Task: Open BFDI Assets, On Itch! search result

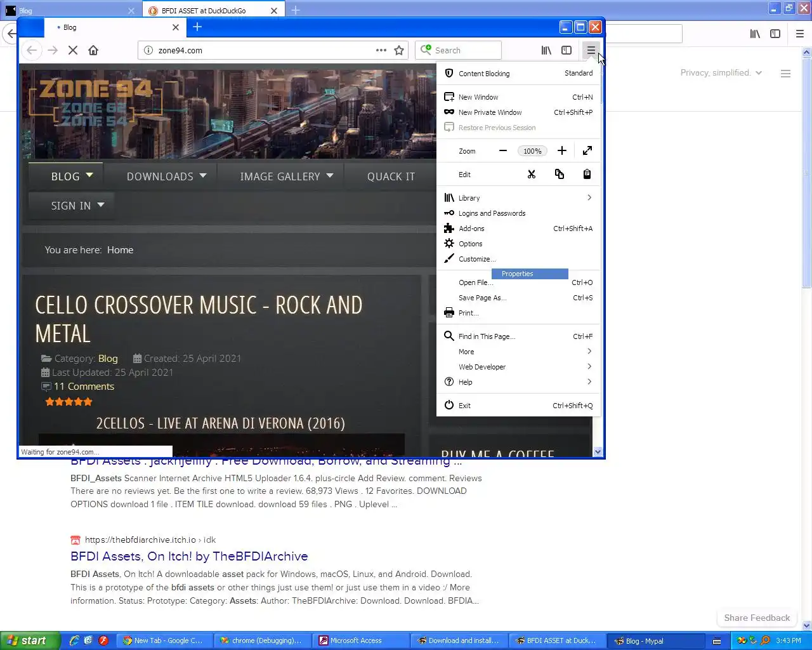Action: [189, 557]
